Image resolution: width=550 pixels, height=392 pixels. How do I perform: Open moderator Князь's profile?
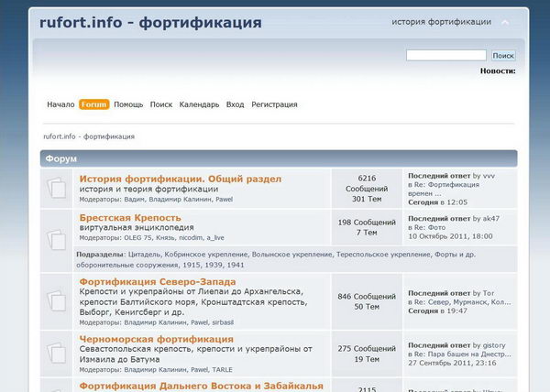tap(165, 238)
